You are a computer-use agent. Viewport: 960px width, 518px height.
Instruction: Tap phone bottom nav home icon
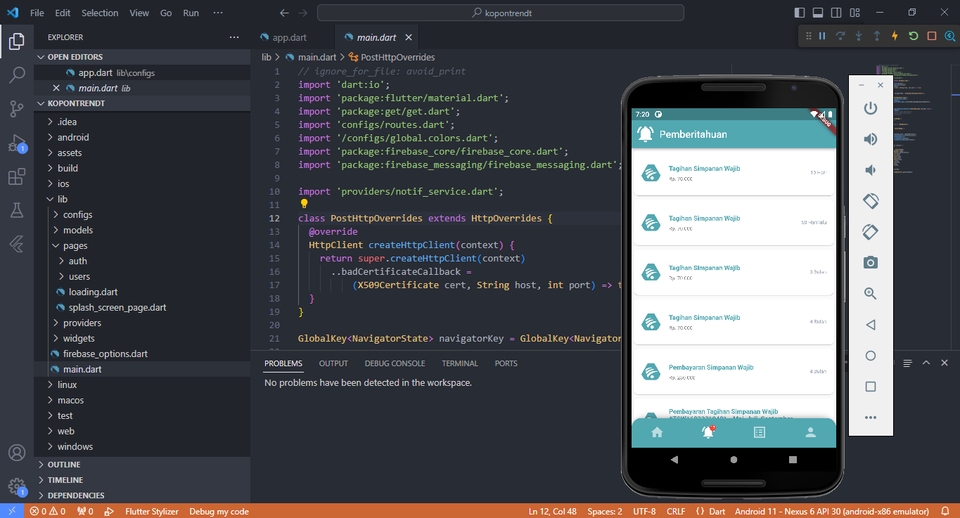click(x=657, y=433)
